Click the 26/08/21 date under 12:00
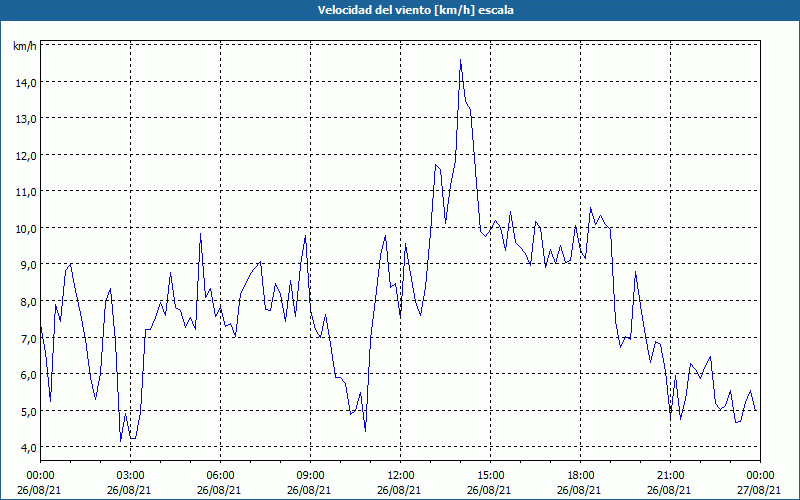 click(x=399, y=490)
